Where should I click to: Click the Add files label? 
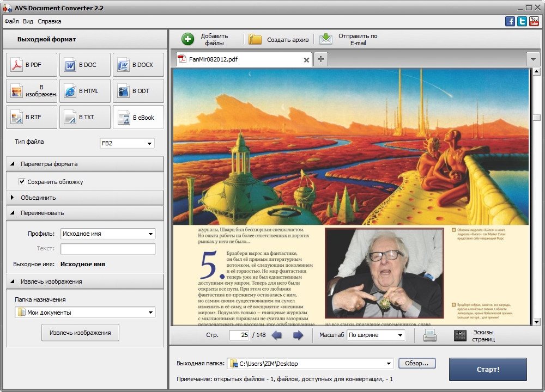[x=214, y=39]
